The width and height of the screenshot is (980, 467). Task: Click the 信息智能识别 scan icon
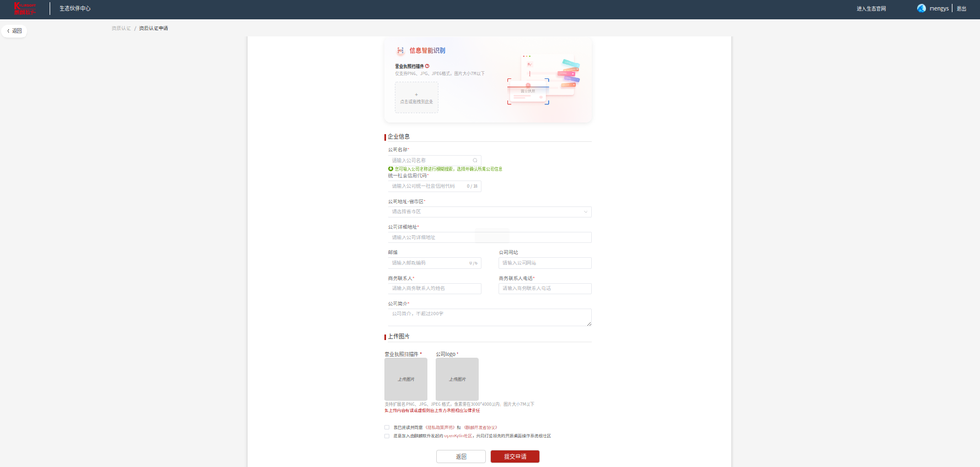pyautogui.click(x=400, y=51)
